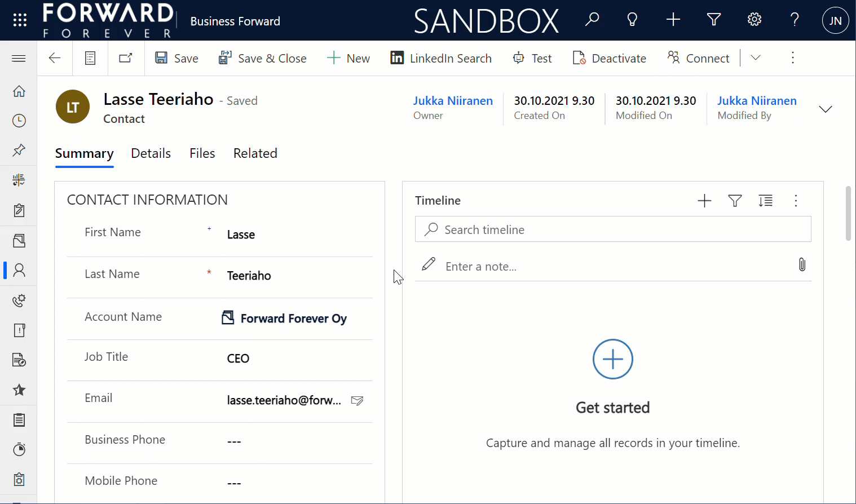Click the form's vertical scrollbar
The height and width of the screenshot is (504, 856).
848,213
